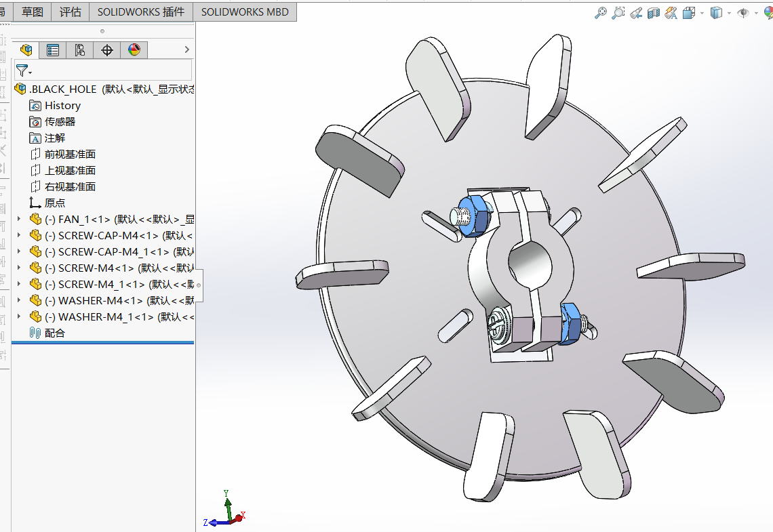
Task: Click the XYZ orientation triad
Action: (x=225, y=509)
